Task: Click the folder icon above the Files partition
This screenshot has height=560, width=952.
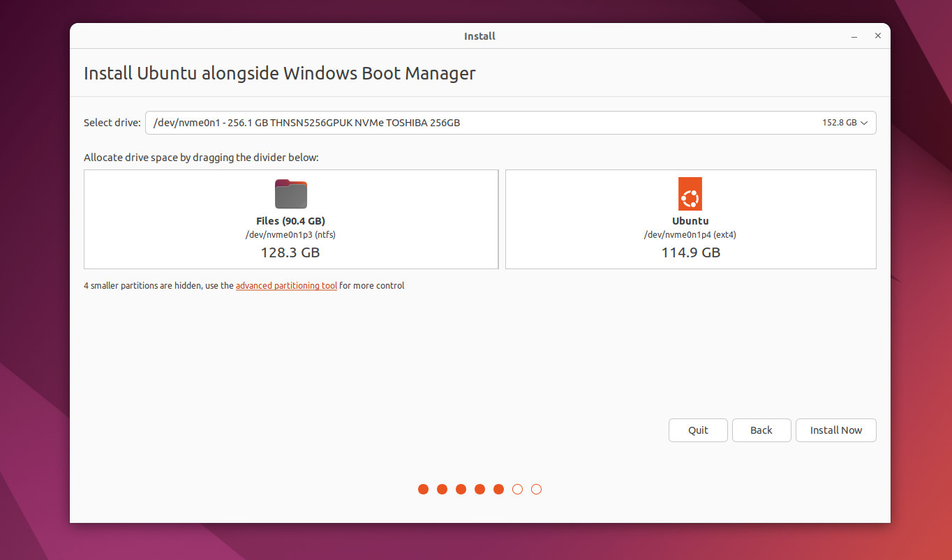Action: click(291, 194)
